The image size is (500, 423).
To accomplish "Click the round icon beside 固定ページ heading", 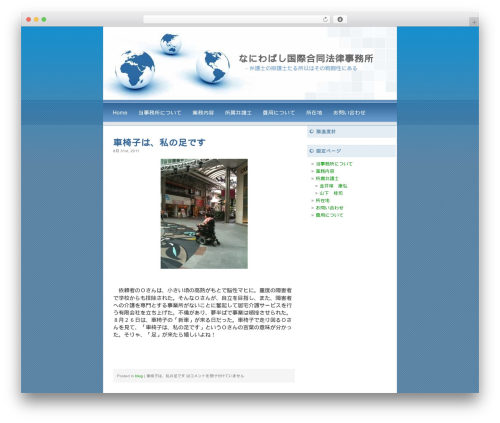I will click(312, 151).
